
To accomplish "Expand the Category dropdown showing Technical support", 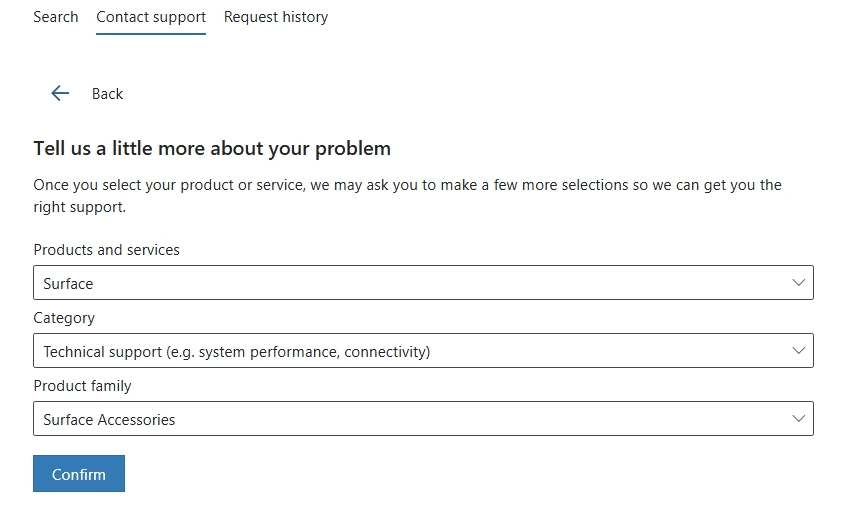I will (x=422, y=351).
